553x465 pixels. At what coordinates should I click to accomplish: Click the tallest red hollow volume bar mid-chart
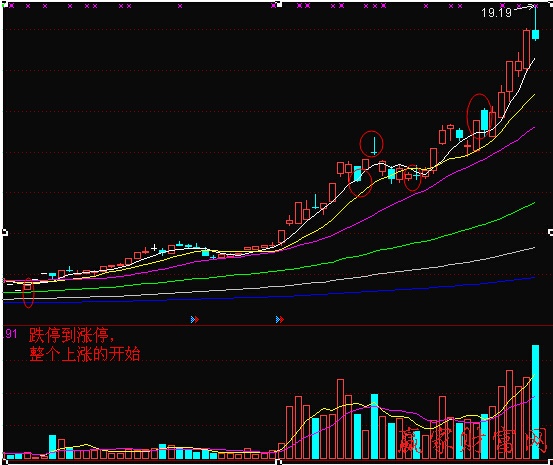(340, 419)
